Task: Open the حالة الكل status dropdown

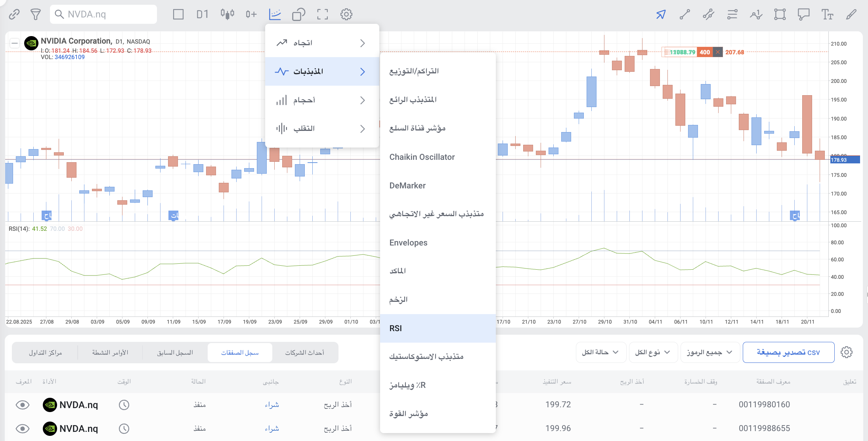Action: coord(600,352)
